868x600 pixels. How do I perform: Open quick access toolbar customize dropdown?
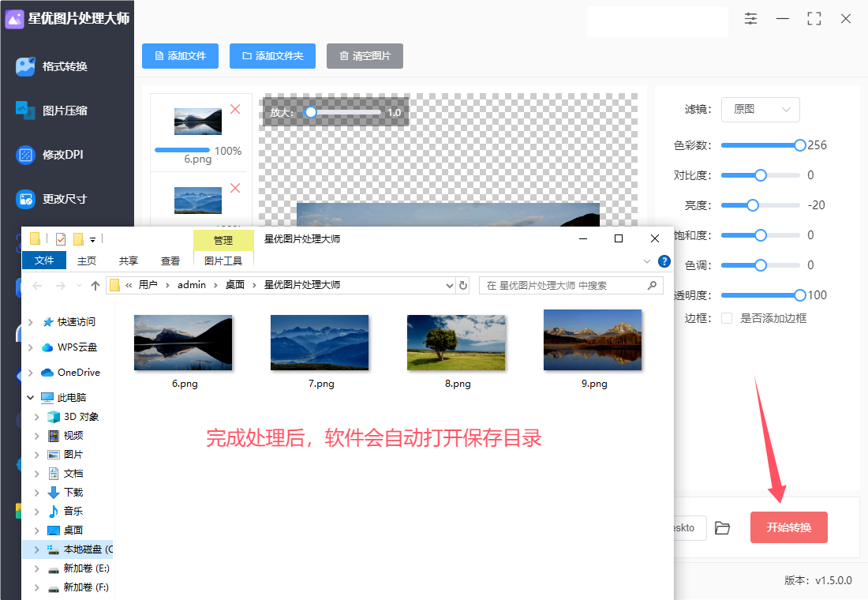point(92,240)
